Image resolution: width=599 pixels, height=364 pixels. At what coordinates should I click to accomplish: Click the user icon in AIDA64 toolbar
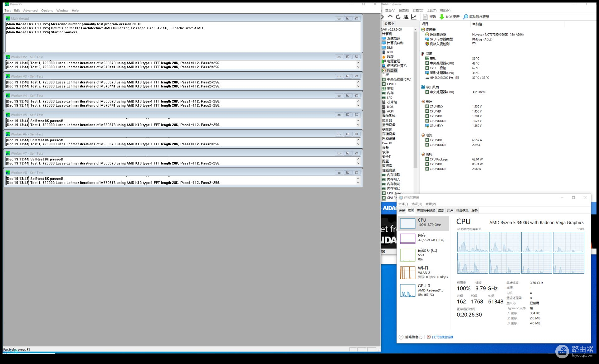pyautogui.click(x=406, y=17)
